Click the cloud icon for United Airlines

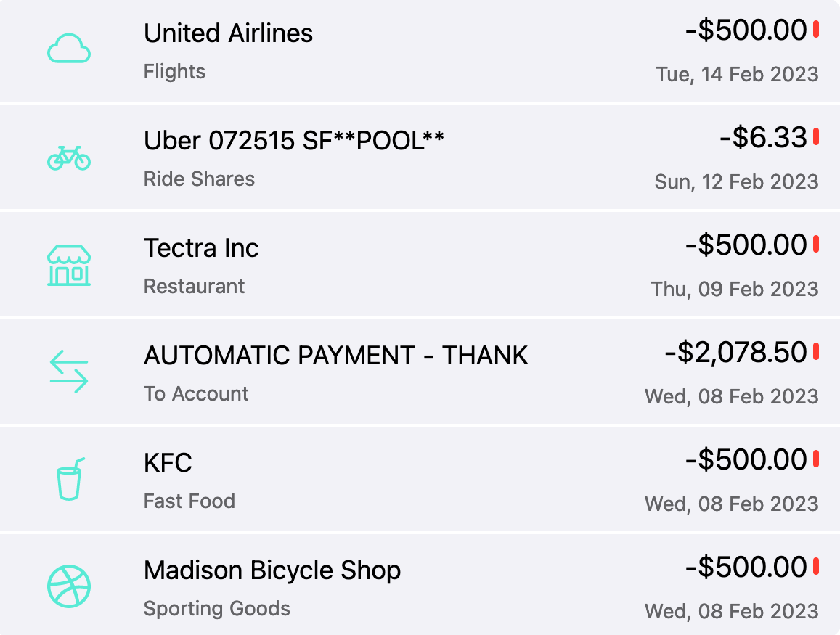(68, 48)
